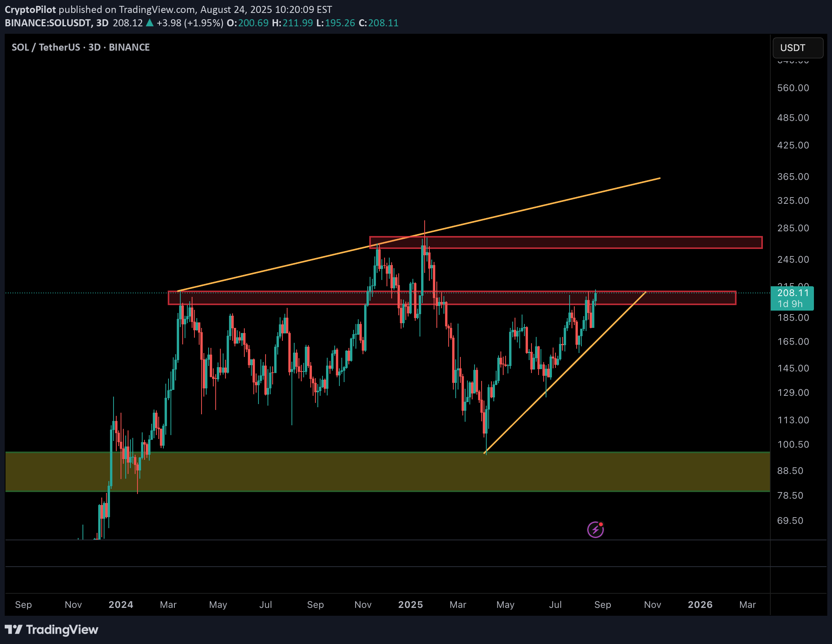Image resolution: width=832 pixels, height=644 pixels.
Task: Click the purple lightning bolt event icon
Action: pos(596,530)
